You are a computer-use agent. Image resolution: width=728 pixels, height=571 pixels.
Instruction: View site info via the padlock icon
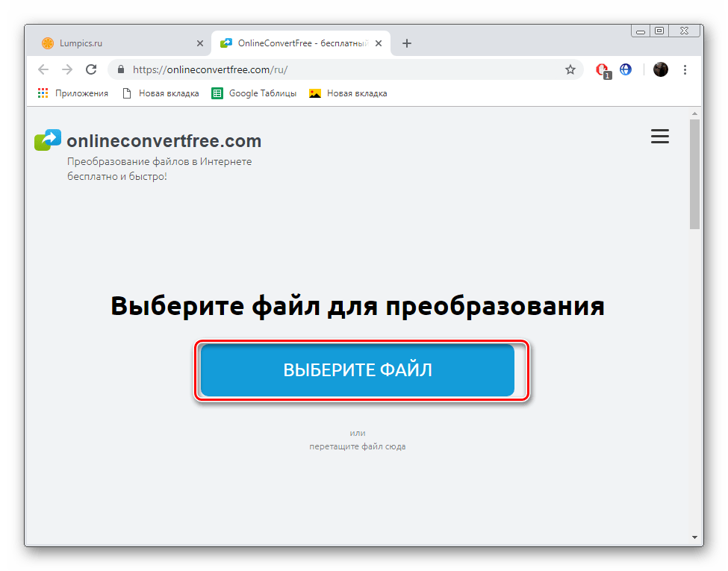tap(121, 69)
